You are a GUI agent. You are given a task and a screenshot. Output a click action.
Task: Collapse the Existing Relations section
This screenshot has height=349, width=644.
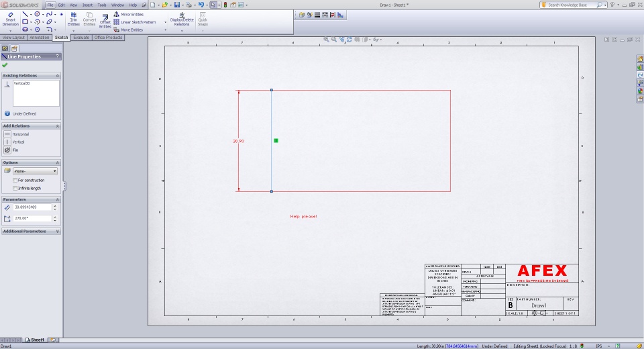(58, 76)
